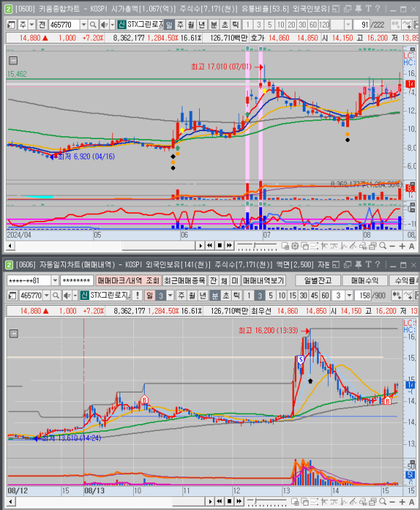Click the plus zoom-in icon under bottom chart
The width and height of the screenshot is (420, 510).
[402, 502]
